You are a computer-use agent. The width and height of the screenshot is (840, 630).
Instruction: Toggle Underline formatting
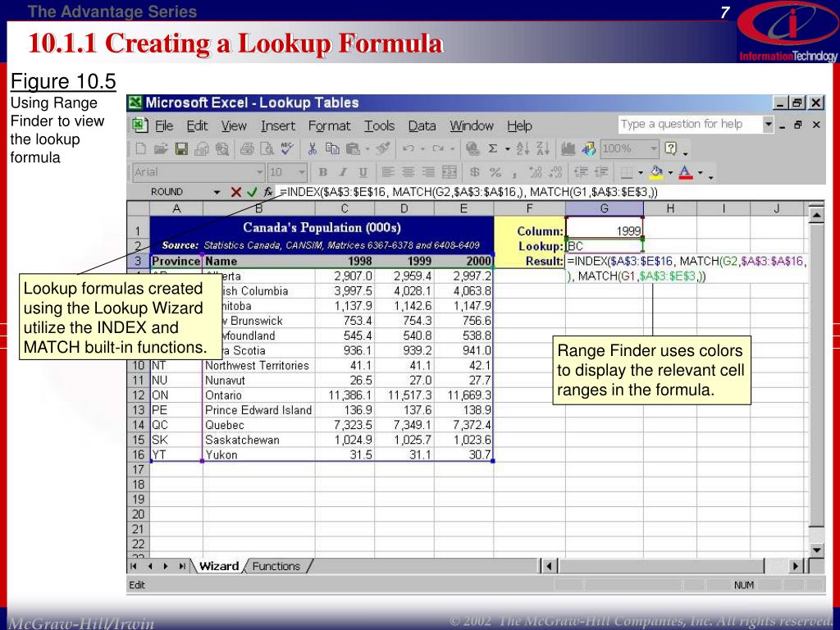point(363,172)
